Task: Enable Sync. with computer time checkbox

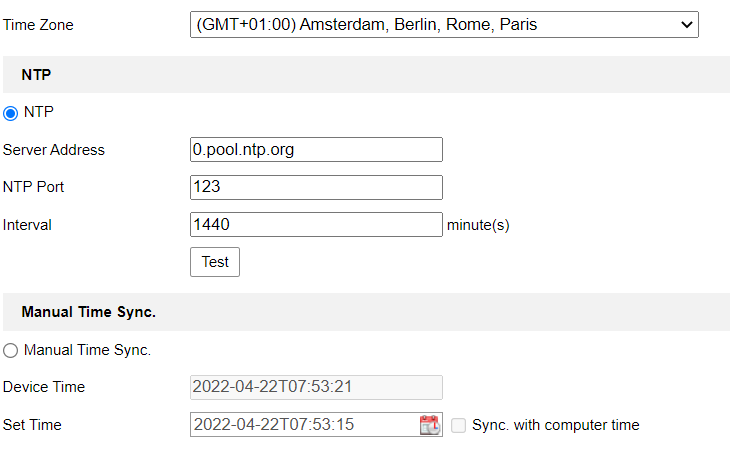Action: tap(459, 425)
